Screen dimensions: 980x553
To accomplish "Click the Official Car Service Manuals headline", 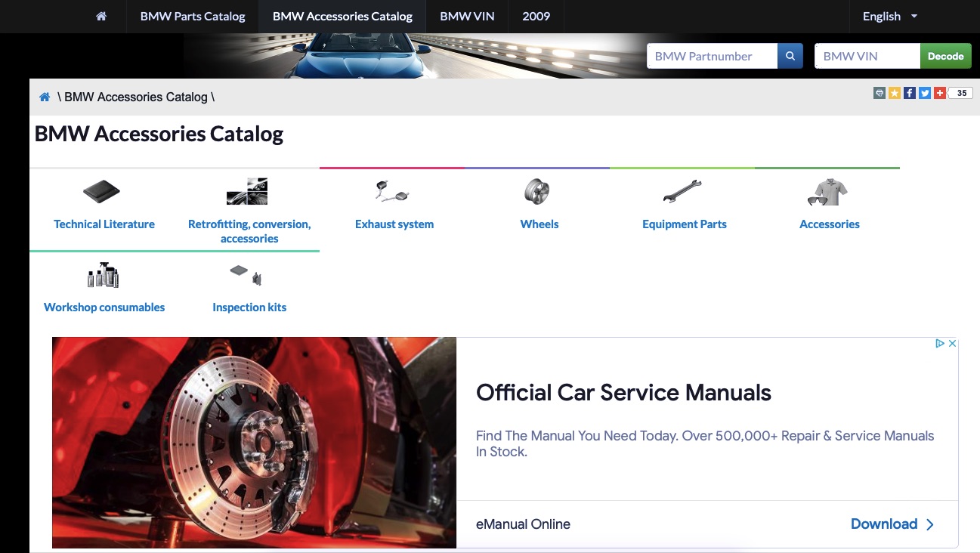I will pos(623,393).
